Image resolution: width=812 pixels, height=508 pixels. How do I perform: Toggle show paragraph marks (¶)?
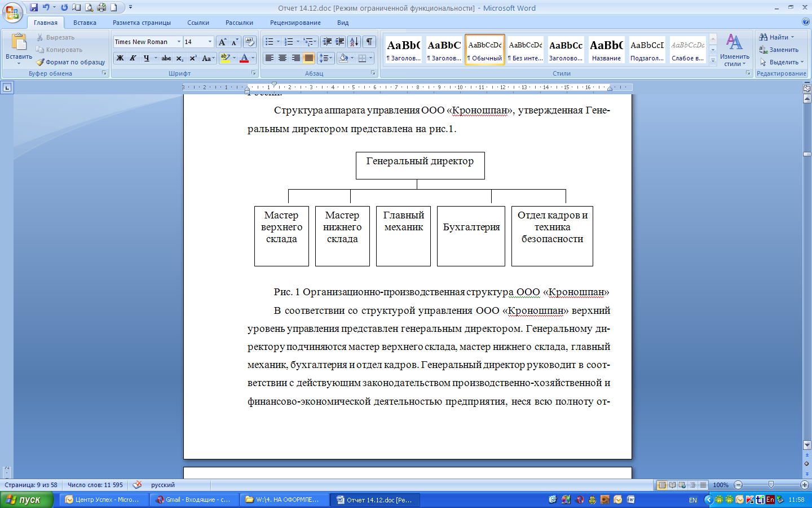369,42
